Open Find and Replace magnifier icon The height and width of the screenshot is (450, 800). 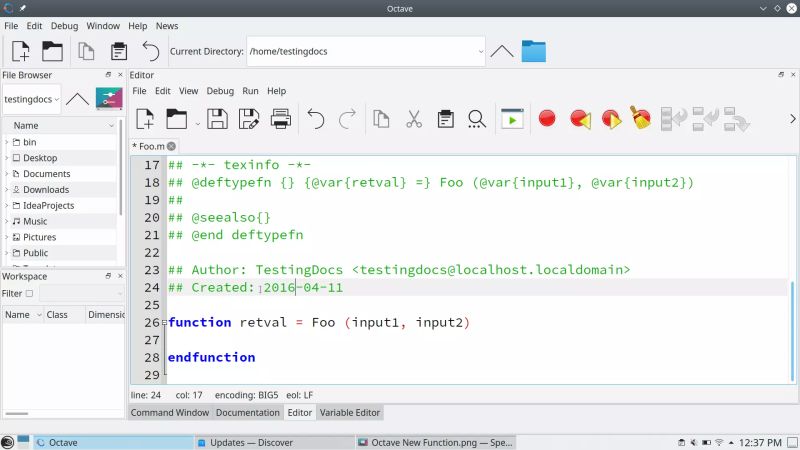pos(477,119)
